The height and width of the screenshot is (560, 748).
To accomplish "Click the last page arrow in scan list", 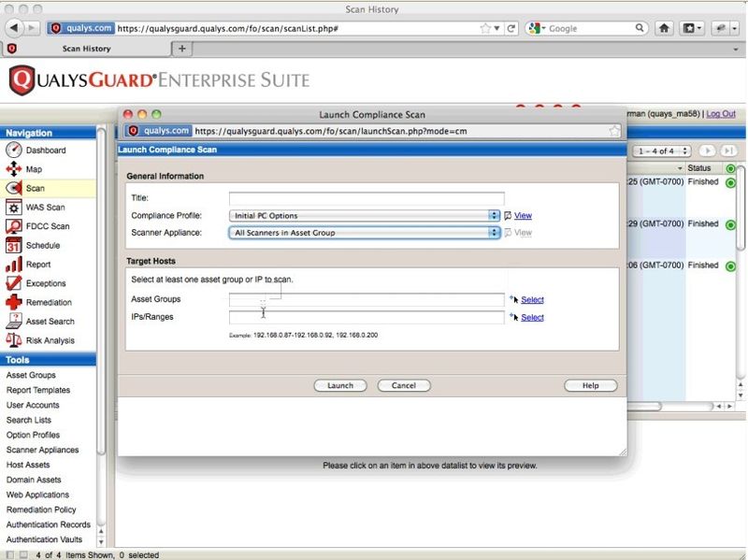I will coord(728,151).
